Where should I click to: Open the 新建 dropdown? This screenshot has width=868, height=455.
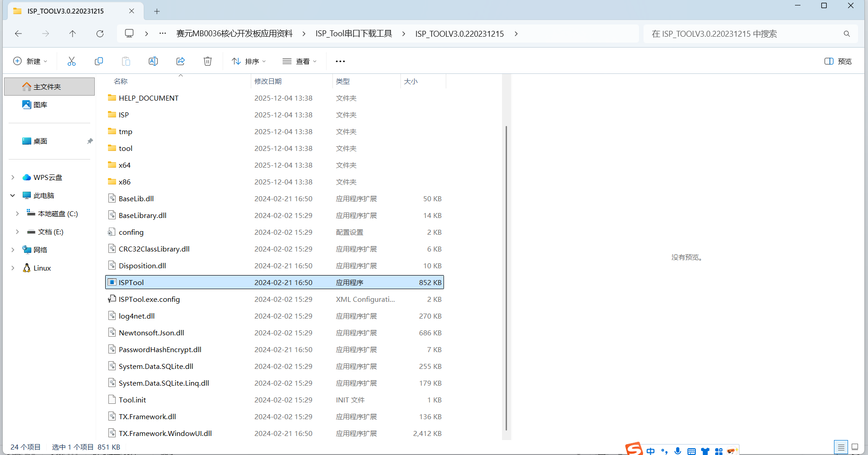[30, 61]
